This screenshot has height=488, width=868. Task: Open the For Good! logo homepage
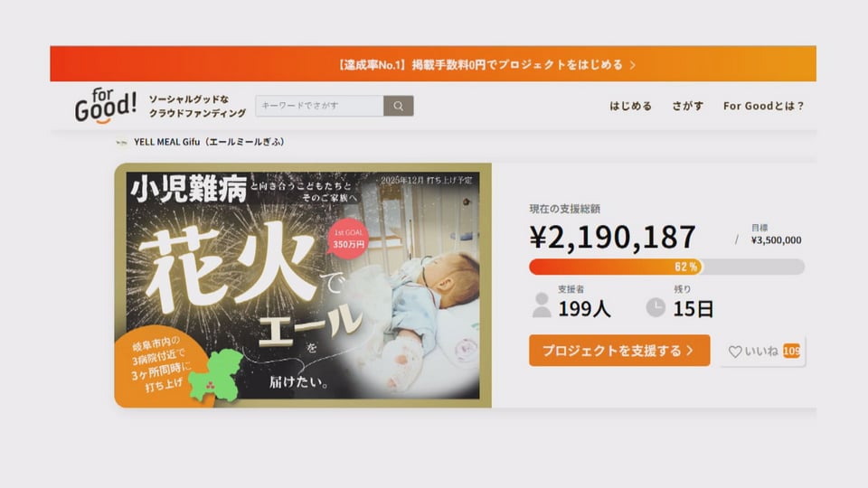(105, 105)
